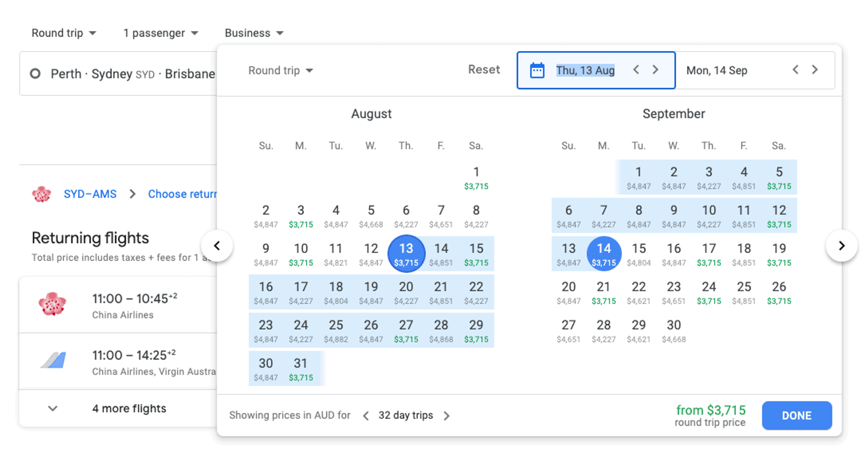
Task: Increase trip length beyond 32 days
Action: point(447,416)
